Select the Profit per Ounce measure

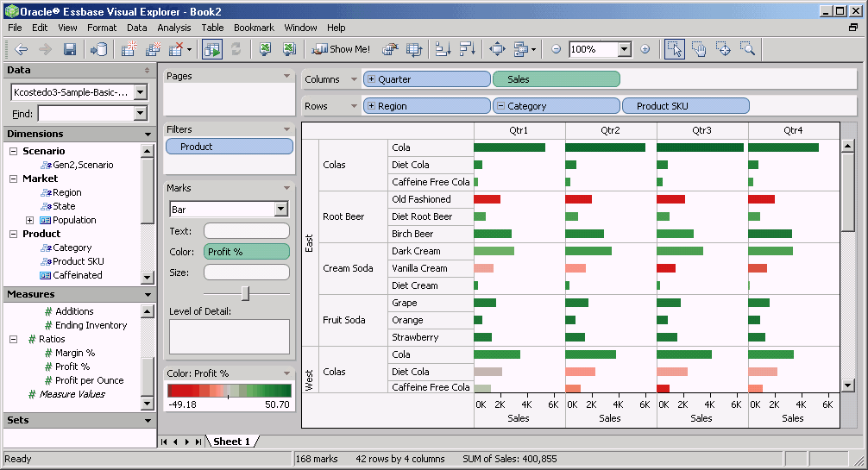(89, 380)
